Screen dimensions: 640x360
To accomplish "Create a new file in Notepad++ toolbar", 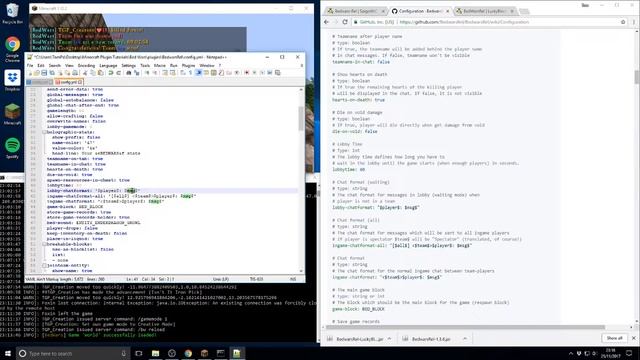I will click(30, 73).
